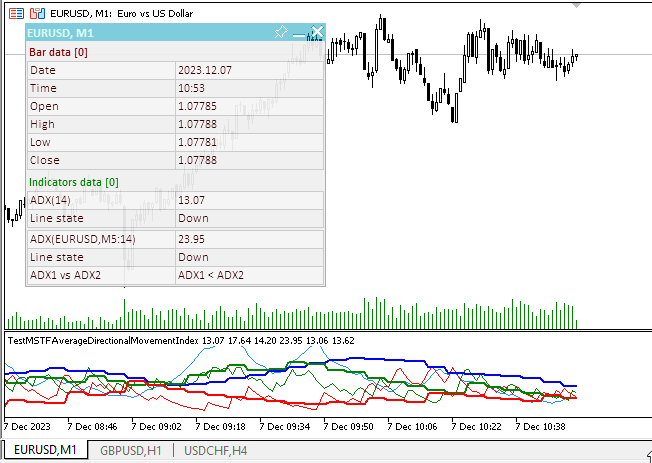Click the 'Bar data [0]' header

(x=58, y=52)
